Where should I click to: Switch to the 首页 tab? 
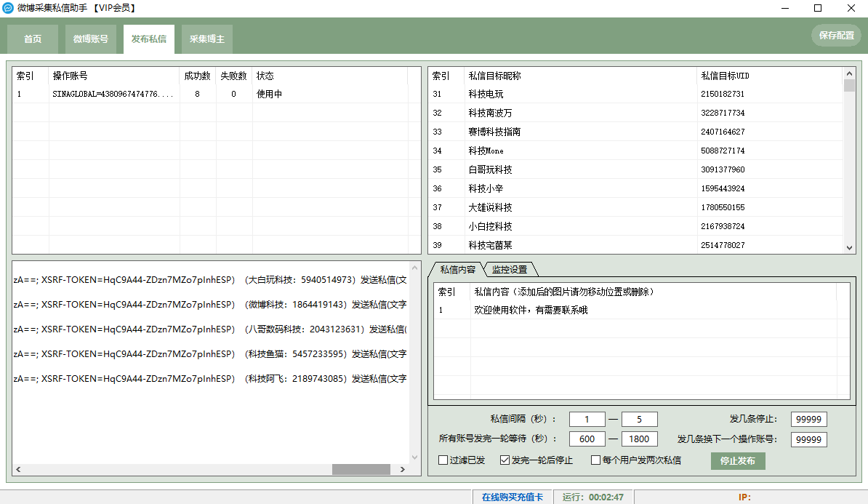point(31,39)
